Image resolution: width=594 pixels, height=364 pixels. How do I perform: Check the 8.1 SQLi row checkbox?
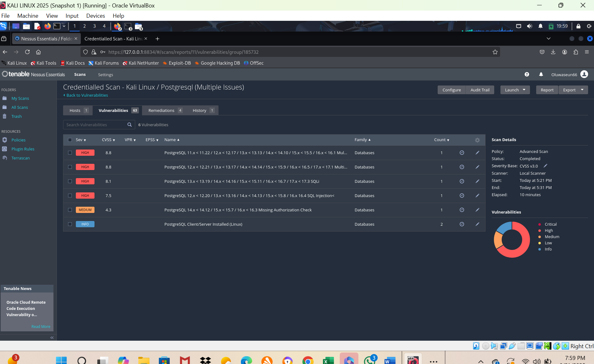70,181
